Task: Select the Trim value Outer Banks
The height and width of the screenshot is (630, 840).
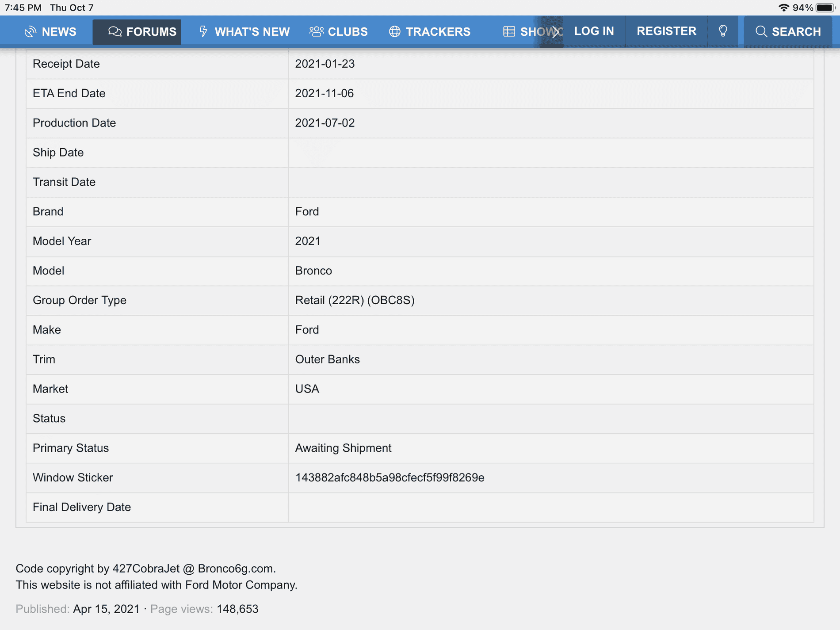Action: point(327,359)
